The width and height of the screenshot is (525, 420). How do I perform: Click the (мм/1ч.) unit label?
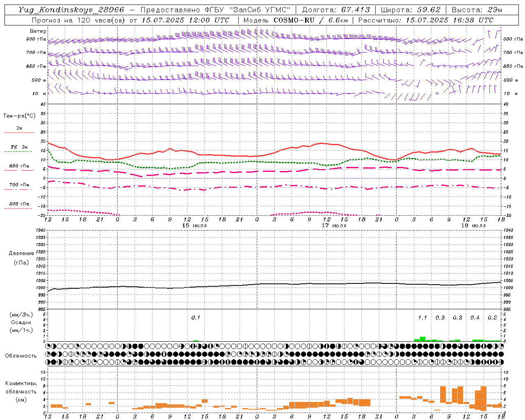(21, 330)
